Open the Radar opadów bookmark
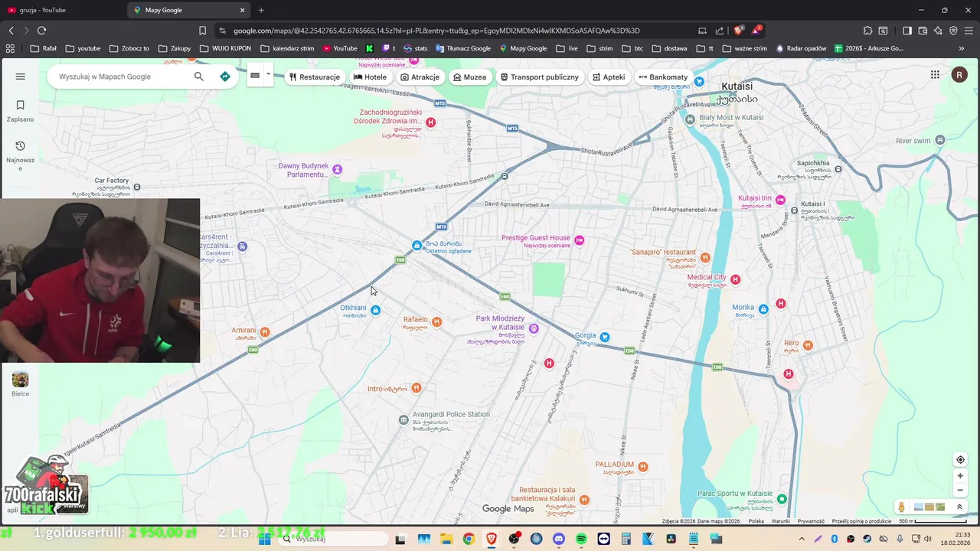Screen dimensions: 980x551 coord(801,48)
